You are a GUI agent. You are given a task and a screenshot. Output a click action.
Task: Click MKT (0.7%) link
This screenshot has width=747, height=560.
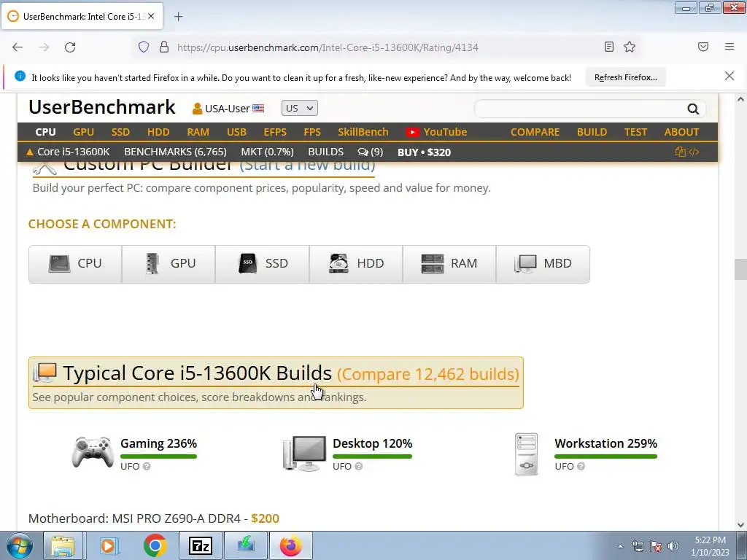point(267,152)
